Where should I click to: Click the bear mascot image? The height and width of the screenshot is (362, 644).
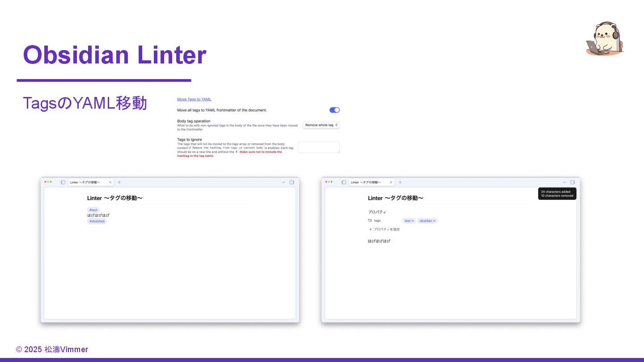(x=605, y=38)
